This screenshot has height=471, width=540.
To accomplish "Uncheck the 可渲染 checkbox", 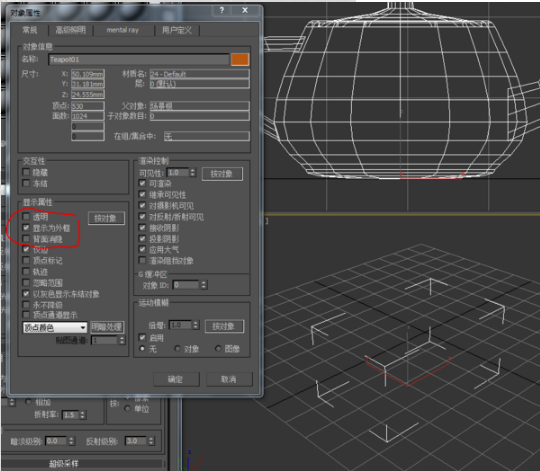I will coord(142,183).
